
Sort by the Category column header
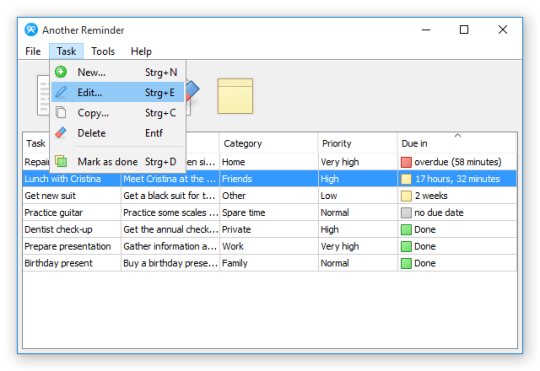point(268,143)
